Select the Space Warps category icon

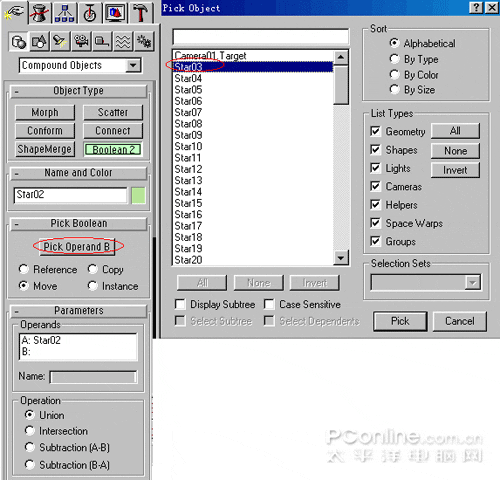(123, 42)
